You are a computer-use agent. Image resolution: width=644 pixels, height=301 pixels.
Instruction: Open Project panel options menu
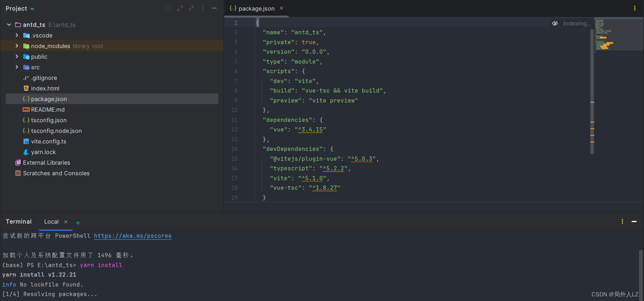[203, 8]
